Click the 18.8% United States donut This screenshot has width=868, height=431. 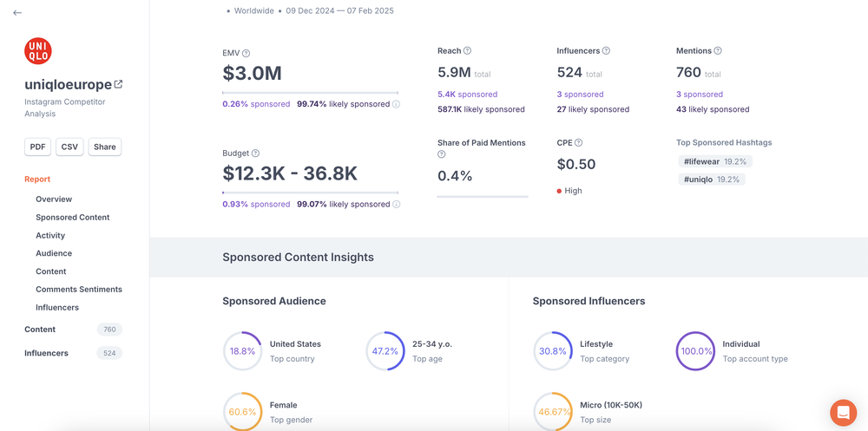coord(242,350)
